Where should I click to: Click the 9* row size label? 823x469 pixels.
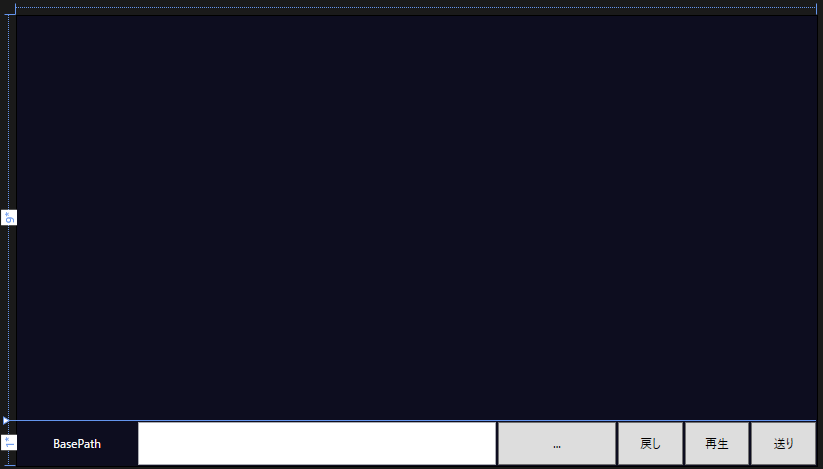pos(9,217)
